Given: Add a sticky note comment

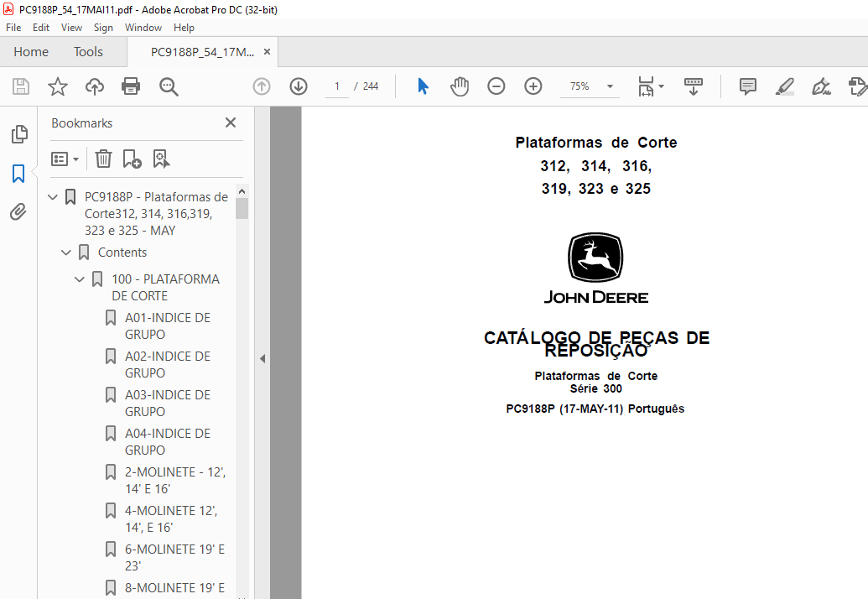Looking at the screenshot, I should coord(748,86).
